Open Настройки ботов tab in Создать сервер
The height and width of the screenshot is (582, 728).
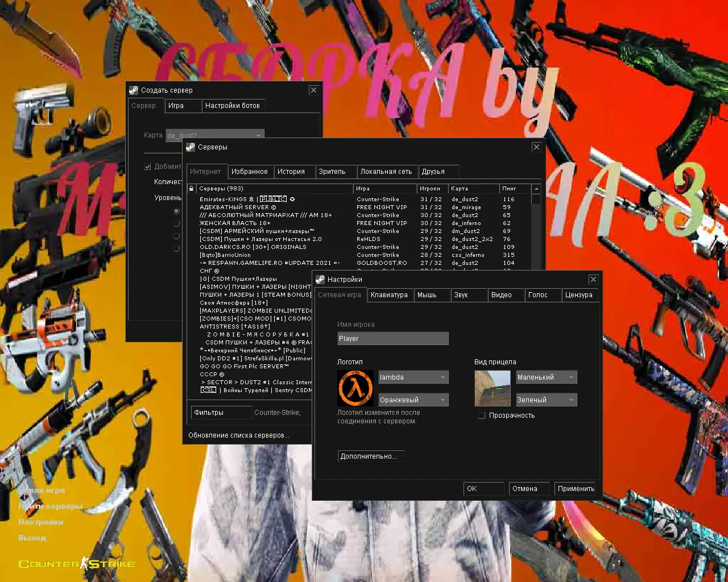point(233,106)
